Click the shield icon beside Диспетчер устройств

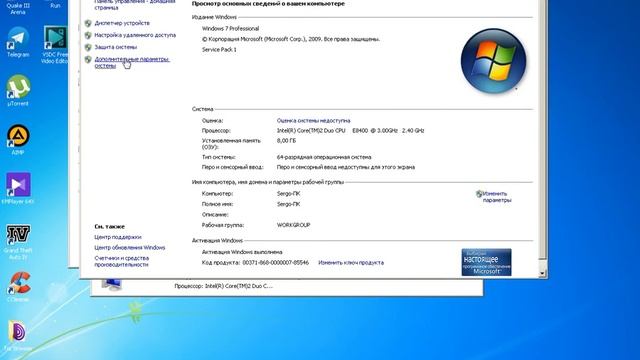(x=88, y=23)
